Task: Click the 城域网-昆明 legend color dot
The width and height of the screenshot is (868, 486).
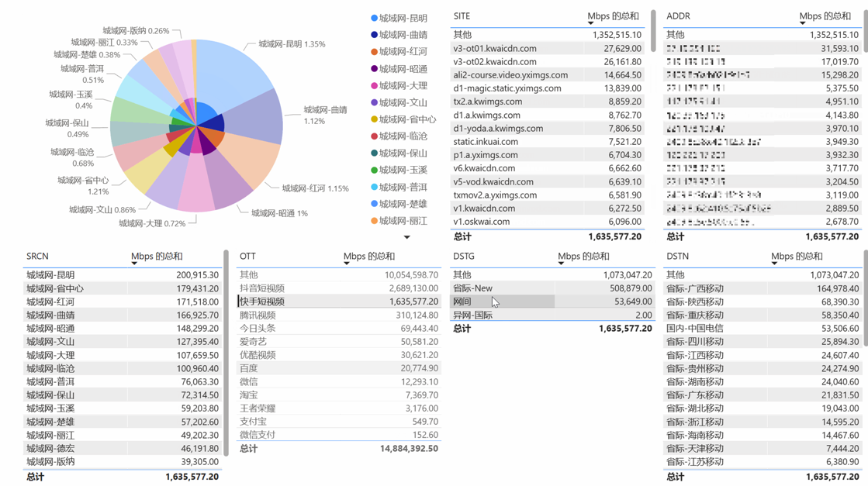Action: 374,18
